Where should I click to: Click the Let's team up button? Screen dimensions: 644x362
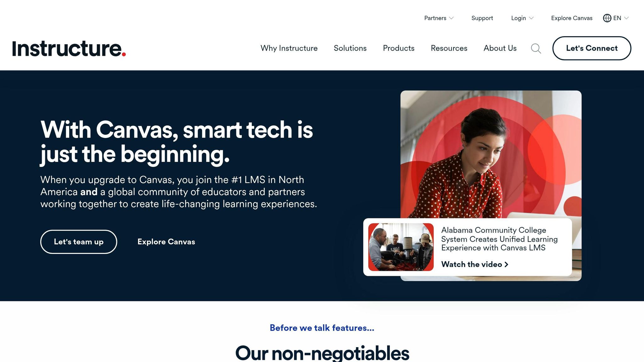[79, 242]
